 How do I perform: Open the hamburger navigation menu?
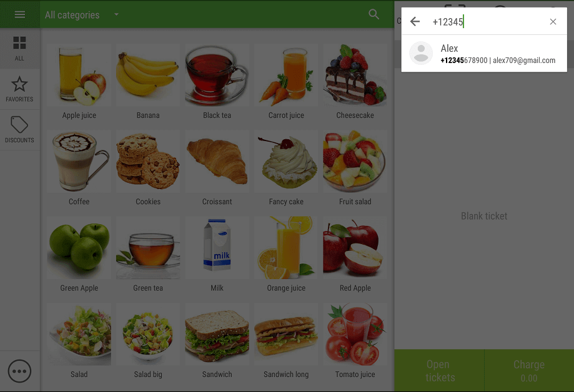(20, 14)
